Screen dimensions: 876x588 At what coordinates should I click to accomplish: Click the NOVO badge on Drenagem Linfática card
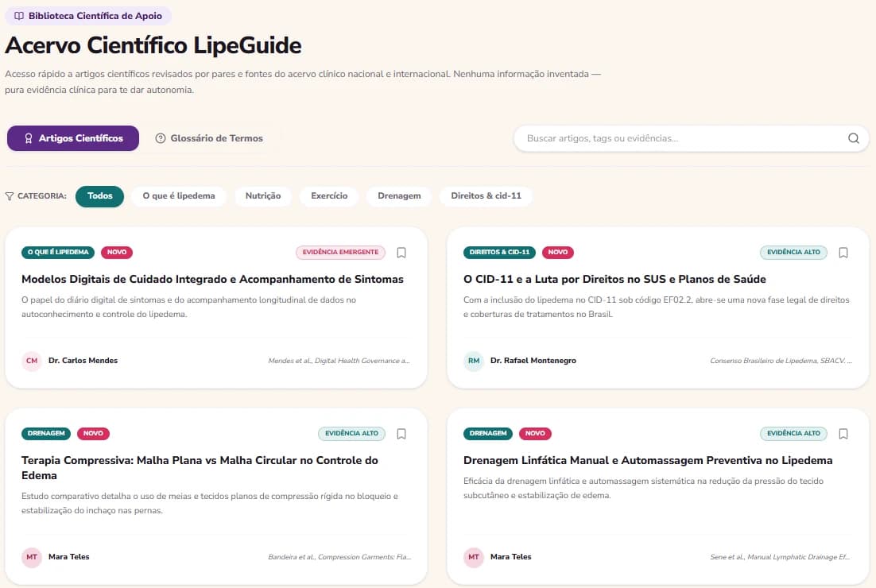point(535,434)
